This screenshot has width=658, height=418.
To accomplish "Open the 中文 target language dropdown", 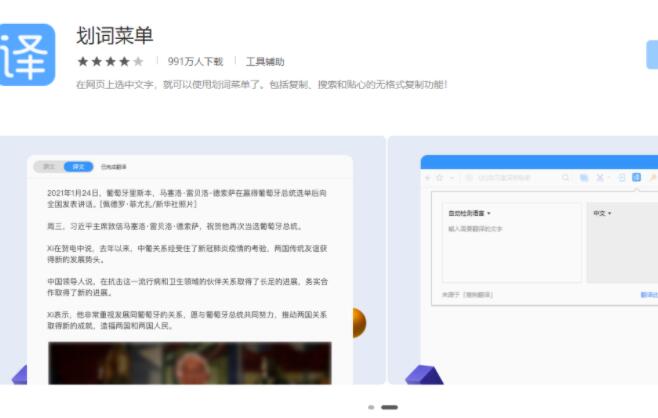I will [x=602, y=213].
